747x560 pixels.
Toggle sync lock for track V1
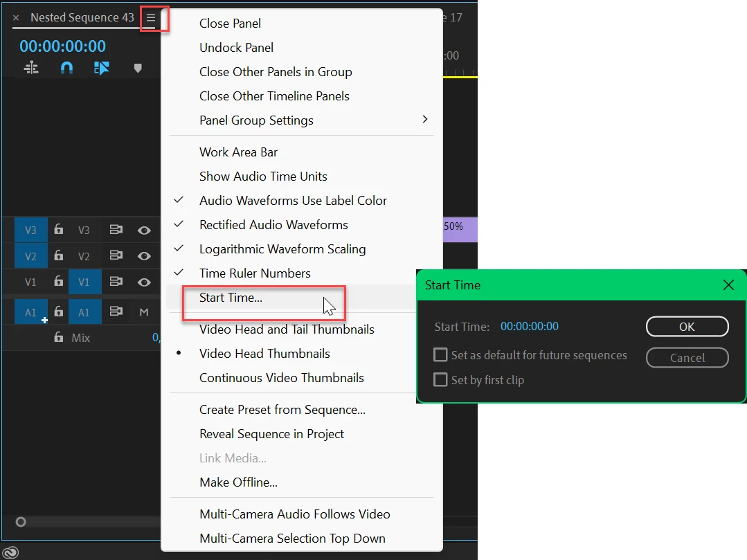[x=116, y=282]
